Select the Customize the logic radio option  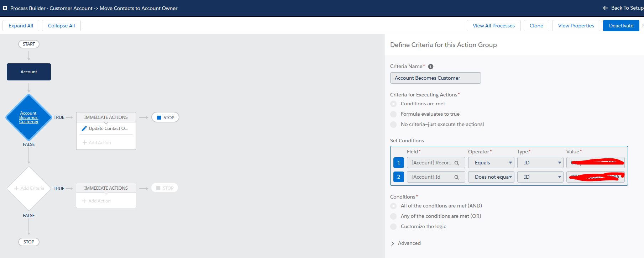click(x=393, y=227)
